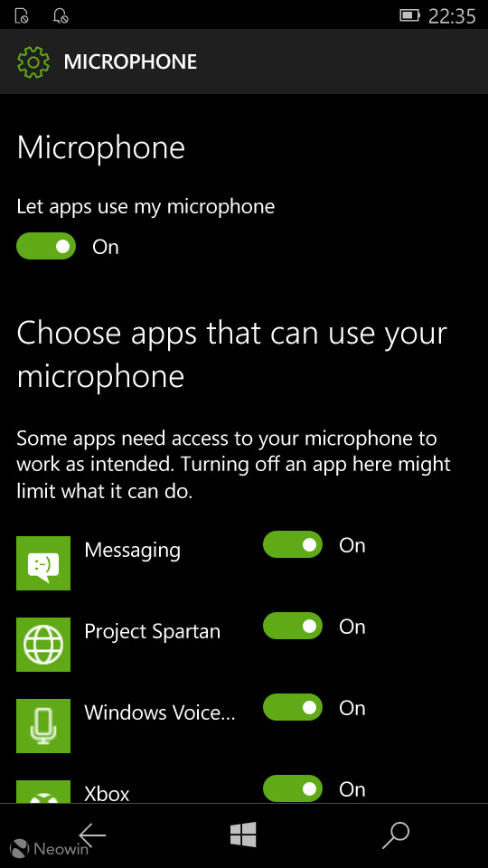Open Start with the Windows logo button
Screen dimensions: 488x868
(243, 835)
